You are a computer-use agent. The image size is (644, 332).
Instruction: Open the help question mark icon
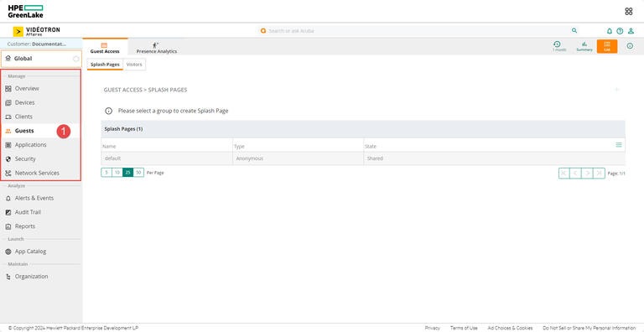[x=620, y=31]
